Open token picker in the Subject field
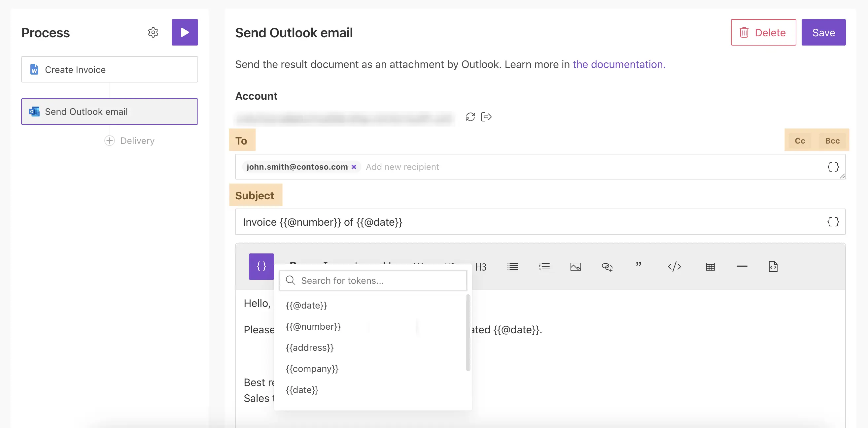Image resolution: width=868 pixels, height=428 pixels. pyautogui.click(x=833, y=222)
